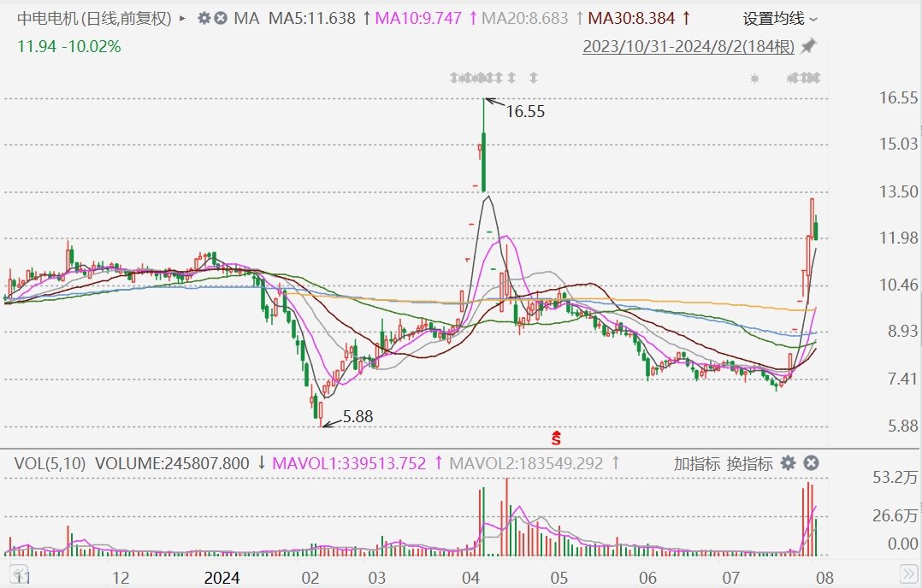The width and height of the screenshot is (922, 588).
Task: Open MA indicator settings gear
Action: pos(204,18)
